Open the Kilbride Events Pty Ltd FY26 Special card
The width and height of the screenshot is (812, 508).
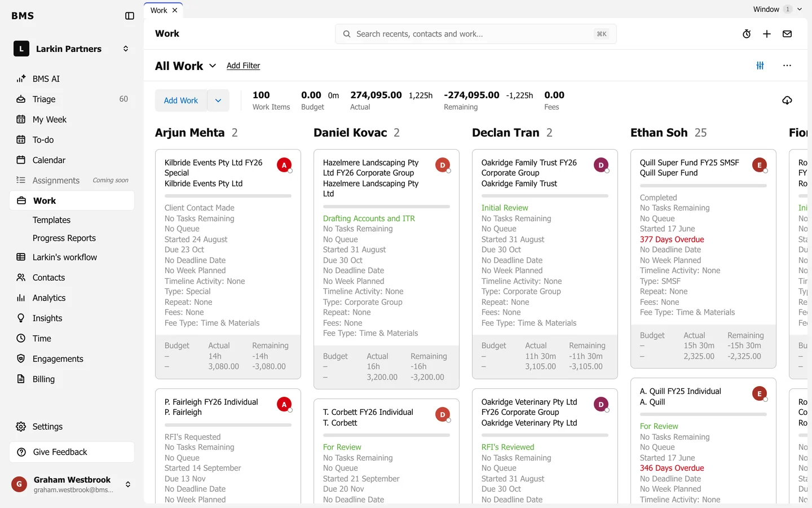228,264
